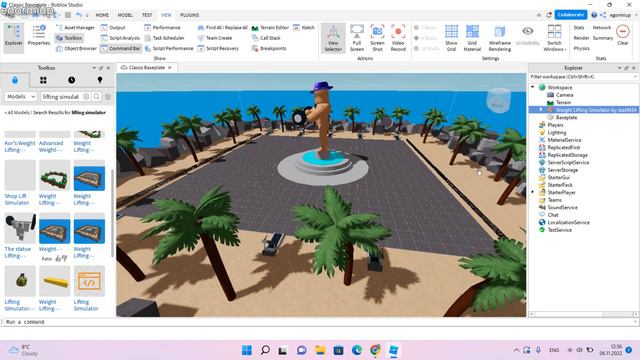The height and width of the screenshot is (360, 640).
Task: Open the Object Browser
Action: [x=76, y=48]
